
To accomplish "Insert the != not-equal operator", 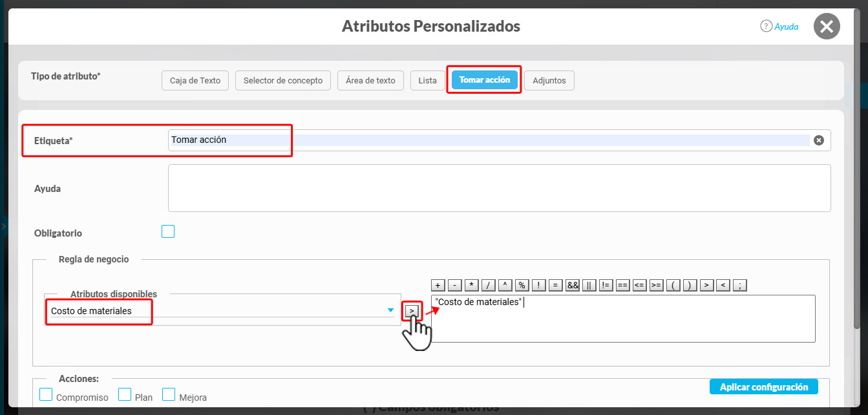I will (x=606, y=285).
